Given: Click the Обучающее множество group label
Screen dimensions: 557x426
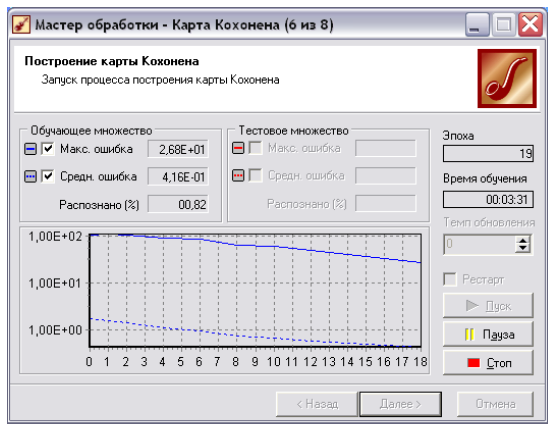Looking at the screenshot, I should click(91, 130).
